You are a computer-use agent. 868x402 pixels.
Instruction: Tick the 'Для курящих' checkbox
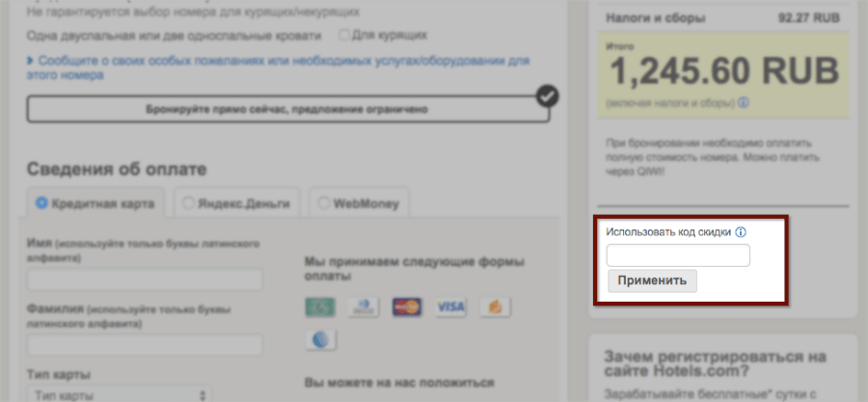(343, 36)
